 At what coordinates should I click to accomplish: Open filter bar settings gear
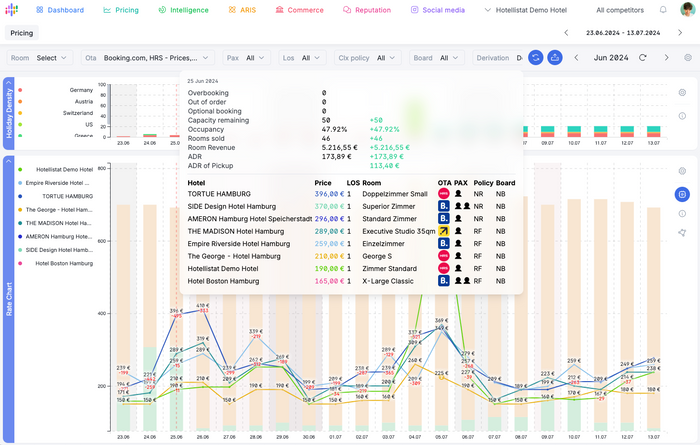(x=688, y=58)
